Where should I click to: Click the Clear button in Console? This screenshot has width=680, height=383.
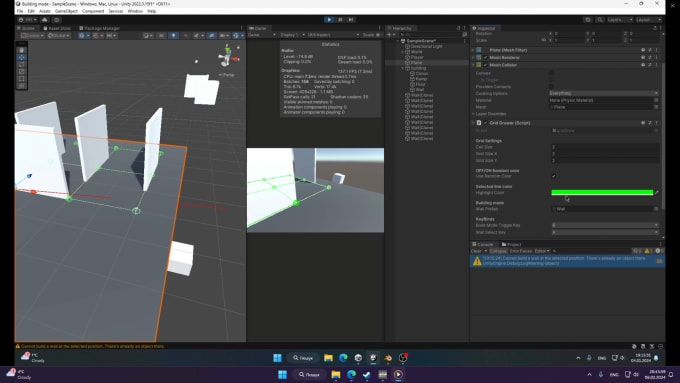click(476, 251)
